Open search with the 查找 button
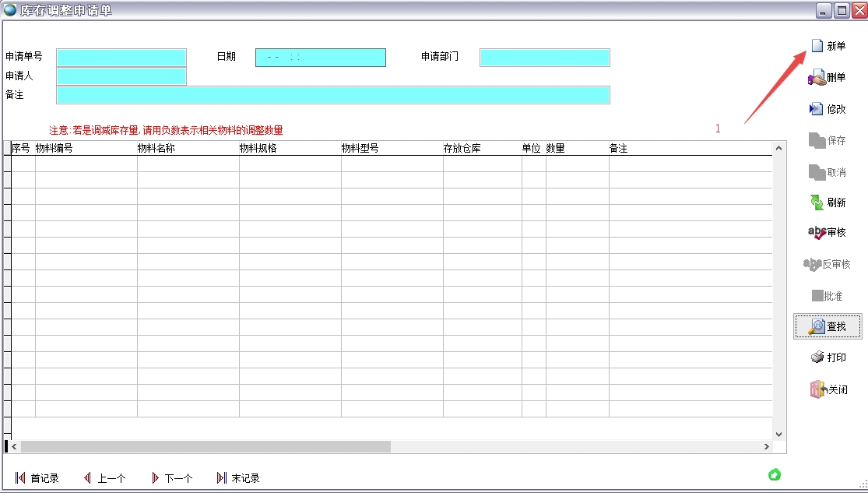Viewport: 868px width, 493px height. 828,326
